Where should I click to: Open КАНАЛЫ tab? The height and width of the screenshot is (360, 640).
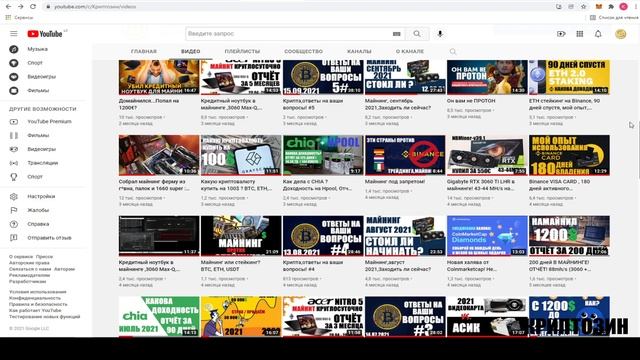click(x=359, y=51)
